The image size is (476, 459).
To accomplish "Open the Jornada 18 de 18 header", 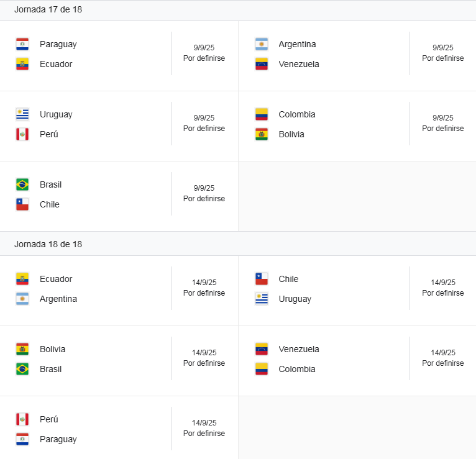I will tap(238, 244).
